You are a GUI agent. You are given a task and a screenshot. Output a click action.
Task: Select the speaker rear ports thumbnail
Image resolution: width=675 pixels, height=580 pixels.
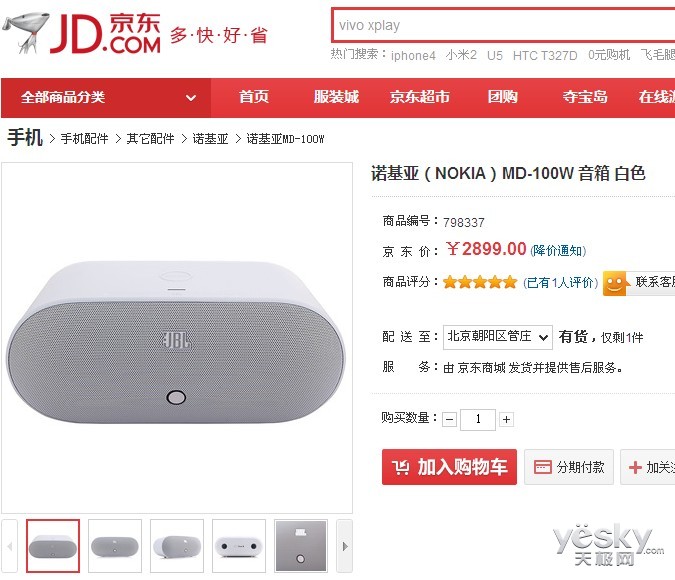pyautogui.click(x=239, y=546)
